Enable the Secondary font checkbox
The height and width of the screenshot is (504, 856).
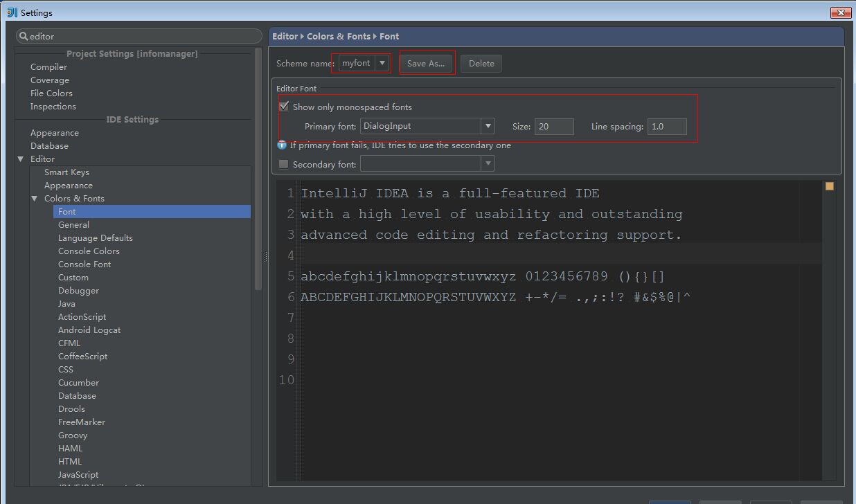click(x=283, y=164)
